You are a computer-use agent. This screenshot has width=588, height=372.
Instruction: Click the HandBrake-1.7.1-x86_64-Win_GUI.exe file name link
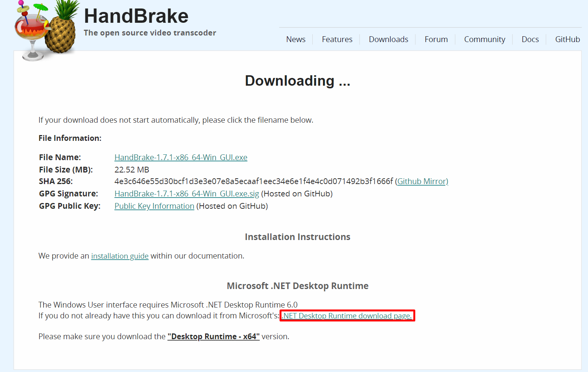coord(181,157)
